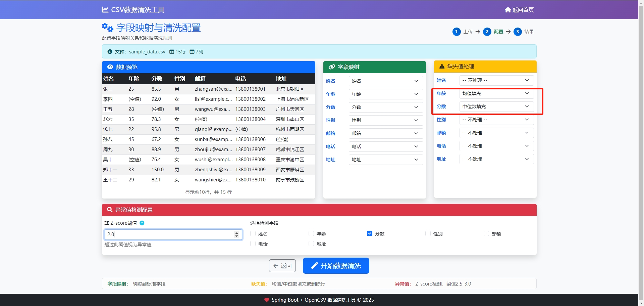The width and height of the screenshot is (644, 306).
Task: Uncheck the 分数 detection field checkbox
Action: [370, 233]
